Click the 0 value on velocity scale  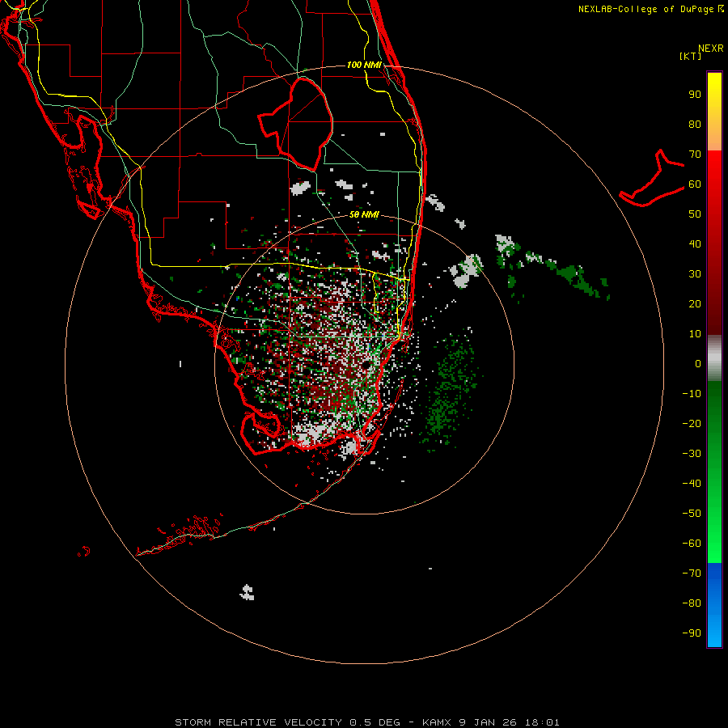(x=698, y=363)
